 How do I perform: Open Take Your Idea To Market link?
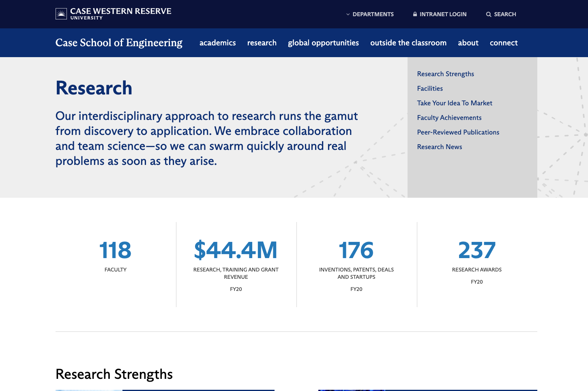(455, 103)
